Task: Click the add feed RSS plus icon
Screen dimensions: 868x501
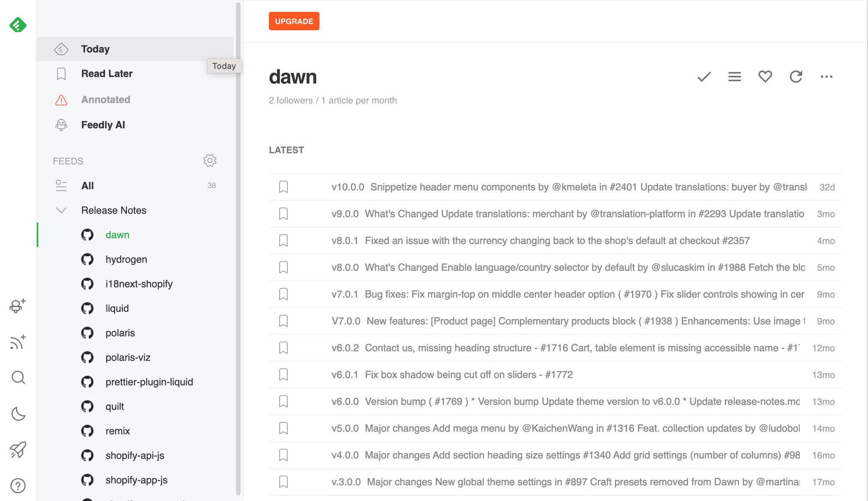Action: (18, 342)
